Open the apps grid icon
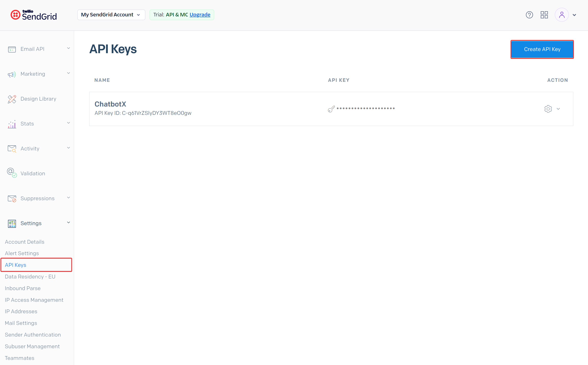 coord(544,15)
